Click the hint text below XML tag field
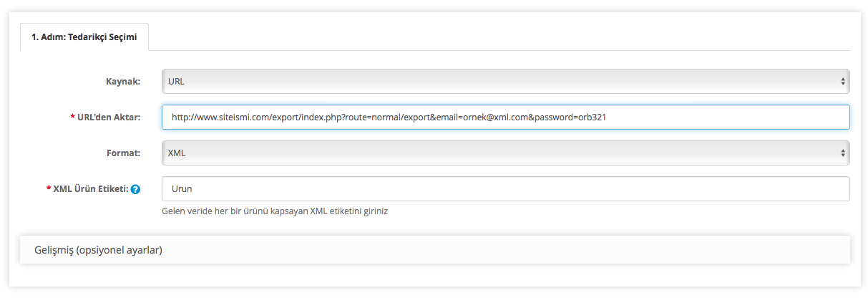The width and height of the screenshot is (868, 298). pyautogui.click(x=275, y=211)
